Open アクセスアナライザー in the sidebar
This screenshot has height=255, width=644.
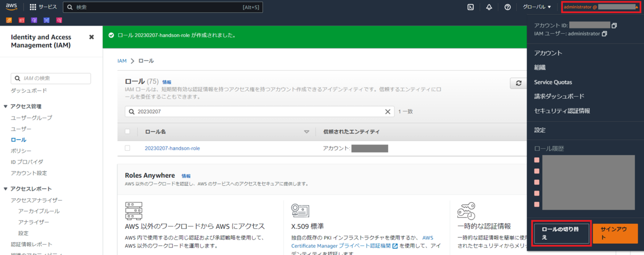(x=36, y=200)
